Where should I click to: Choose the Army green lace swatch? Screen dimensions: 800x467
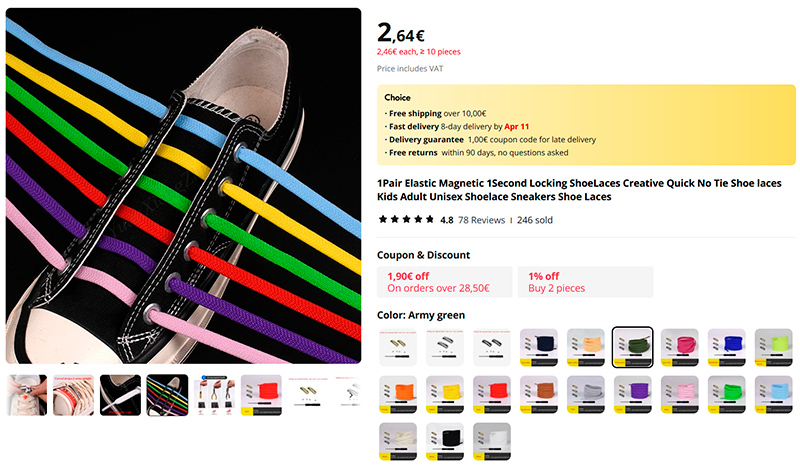[x=632, y=347]
